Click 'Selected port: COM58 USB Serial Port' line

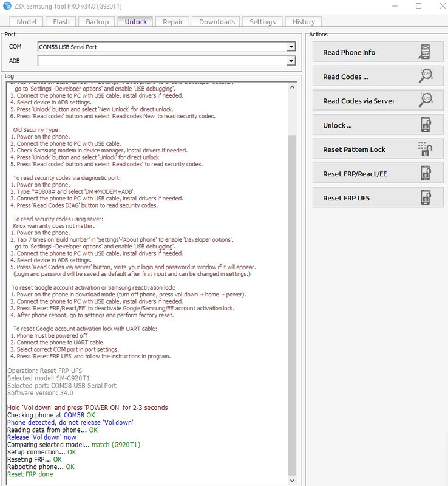[62, 385]
